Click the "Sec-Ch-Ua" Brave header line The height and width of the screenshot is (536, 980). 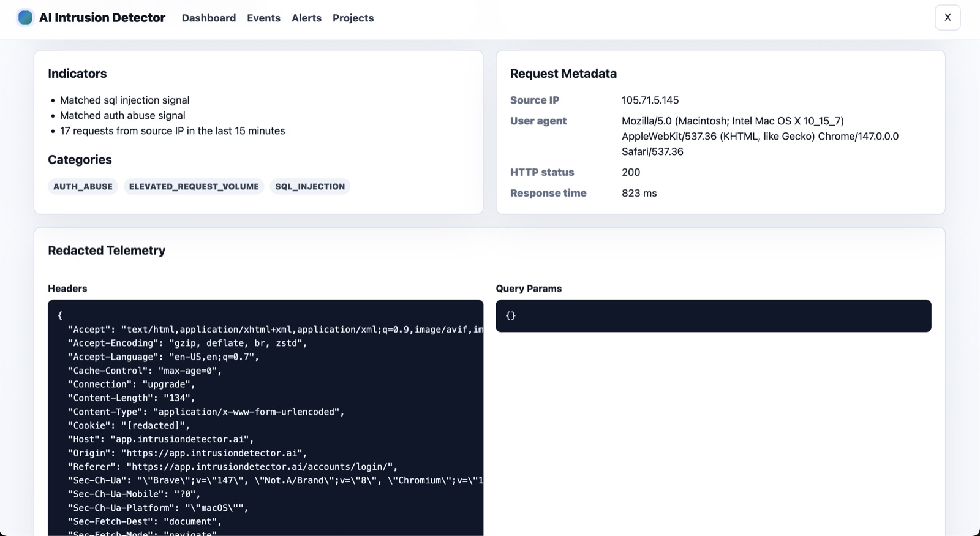tap(275, 480)
